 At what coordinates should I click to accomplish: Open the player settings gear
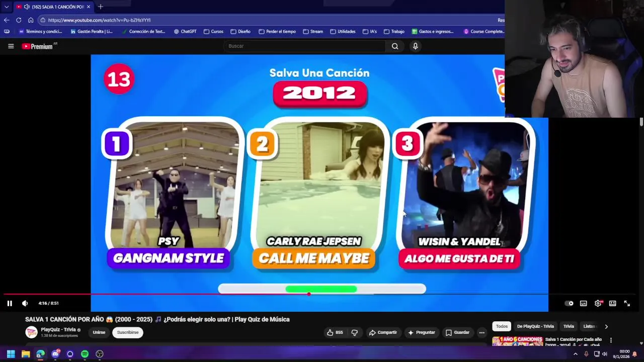point(598,303)
